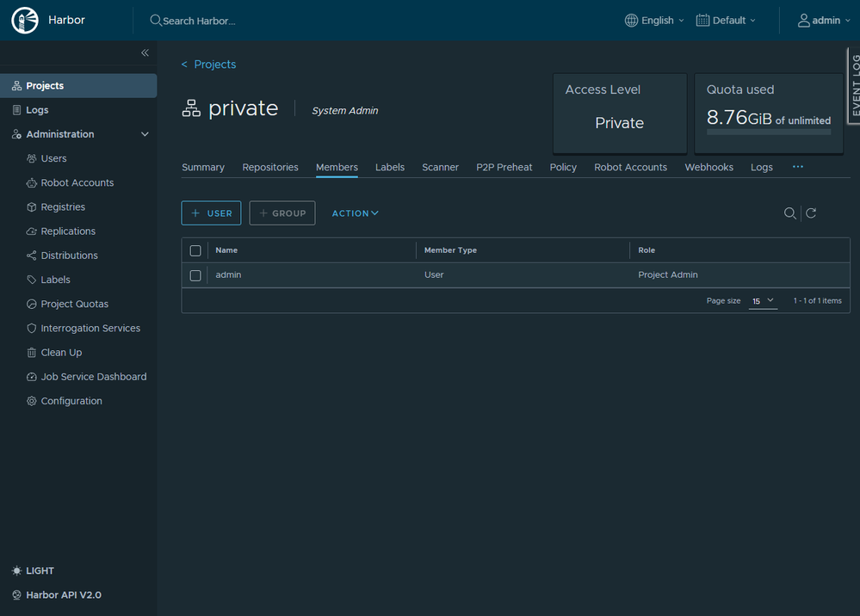Click the search magnifier icon in header

click(x=155, y=21)
